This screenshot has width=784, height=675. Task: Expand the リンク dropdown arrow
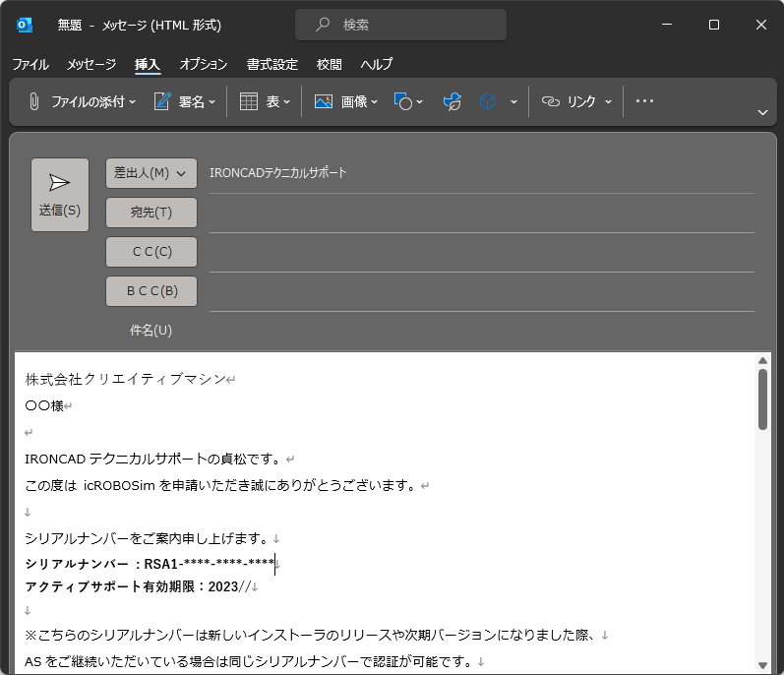point(609,102)
